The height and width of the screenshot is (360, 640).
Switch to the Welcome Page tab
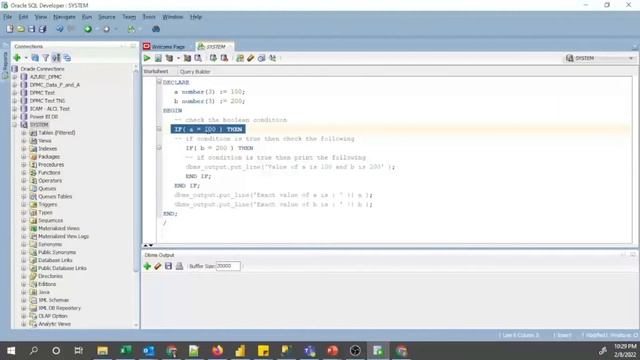pos(164,47)
